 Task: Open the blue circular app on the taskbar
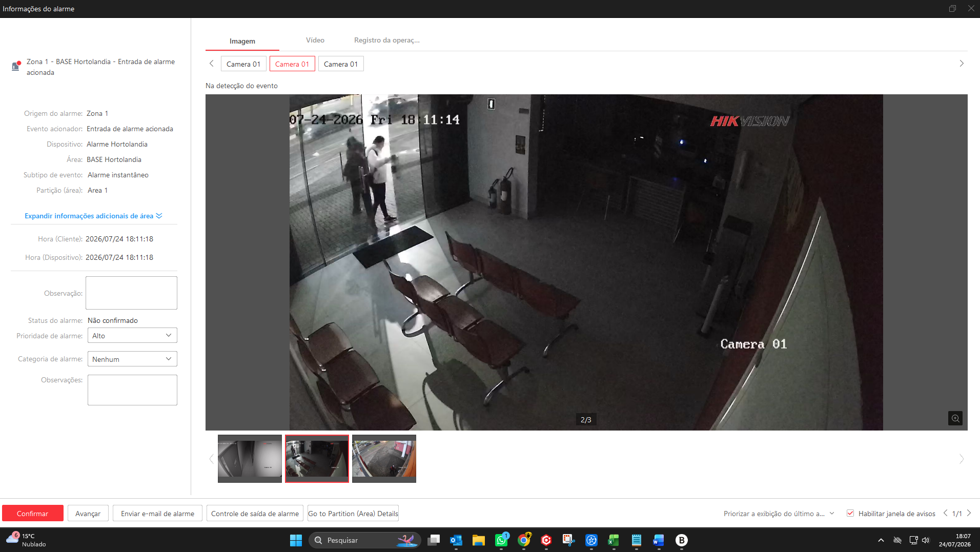(591, 540)
